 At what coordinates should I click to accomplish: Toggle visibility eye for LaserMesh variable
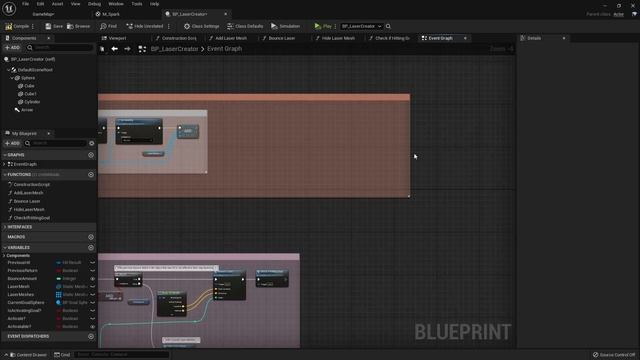pyautogui.click(x=93, y=287)
